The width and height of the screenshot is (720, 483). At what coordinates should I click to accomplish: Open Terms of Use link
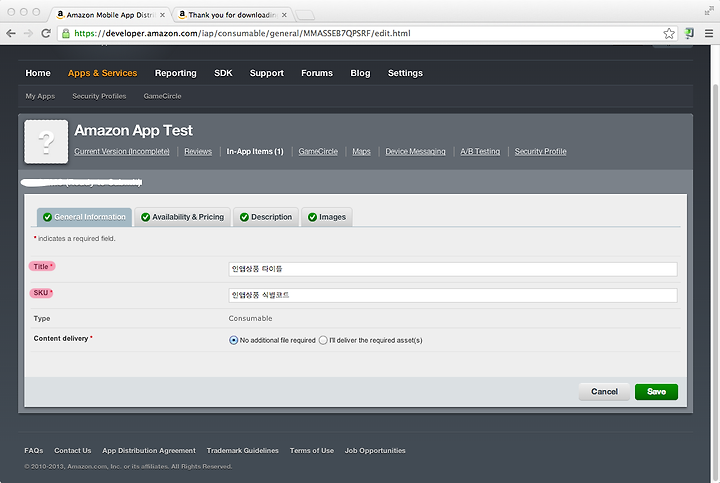tap(312, 450)
